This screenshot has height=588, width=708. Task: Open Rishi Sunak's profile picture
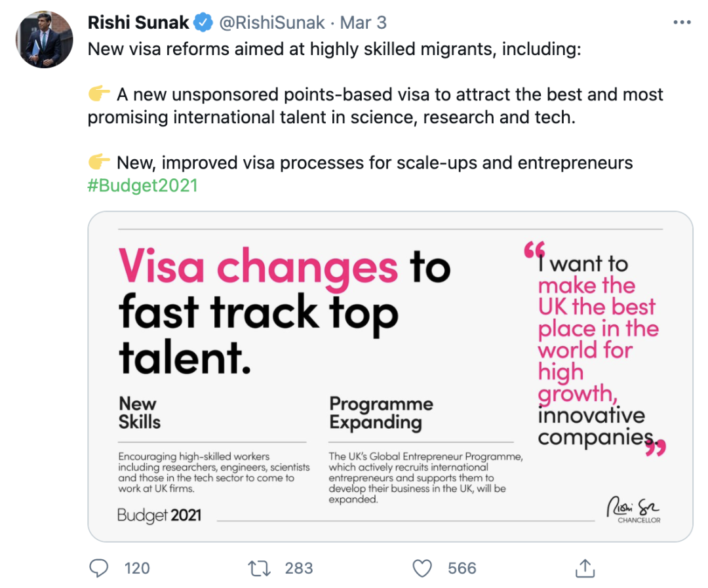point(45,39)
